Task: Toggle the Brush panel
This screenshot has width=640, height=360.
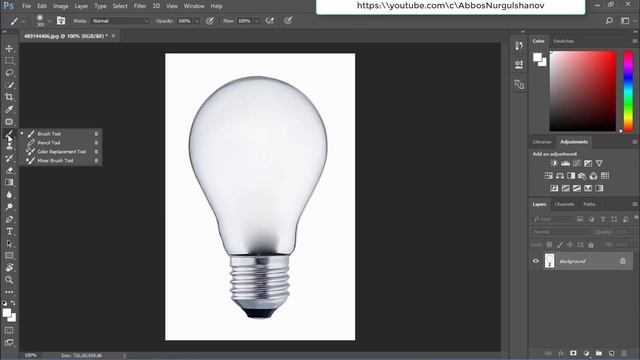Action: (x=61, y=21)
